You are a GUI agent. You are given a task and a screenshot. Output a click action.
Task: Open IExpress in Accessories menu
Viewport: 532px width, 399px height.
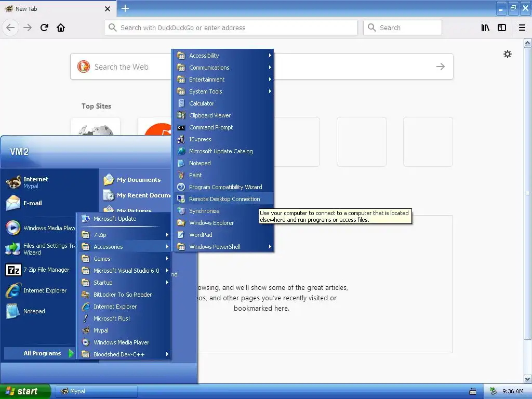point(224,139)
